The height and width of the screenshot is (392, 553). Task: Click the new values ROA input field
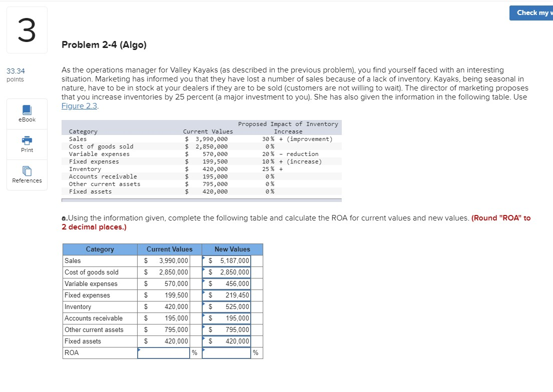pyautogui.click(x=226, y=352)
